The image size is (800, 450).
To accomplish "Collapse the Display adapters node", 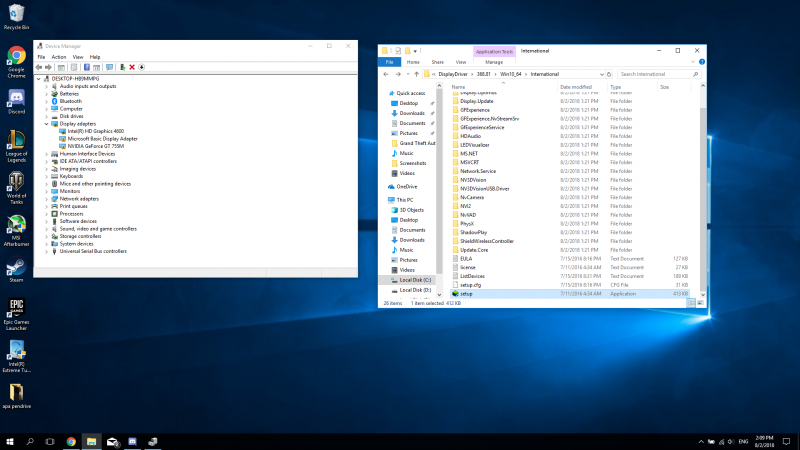I will pyautogui.click(x=47, y=124).
